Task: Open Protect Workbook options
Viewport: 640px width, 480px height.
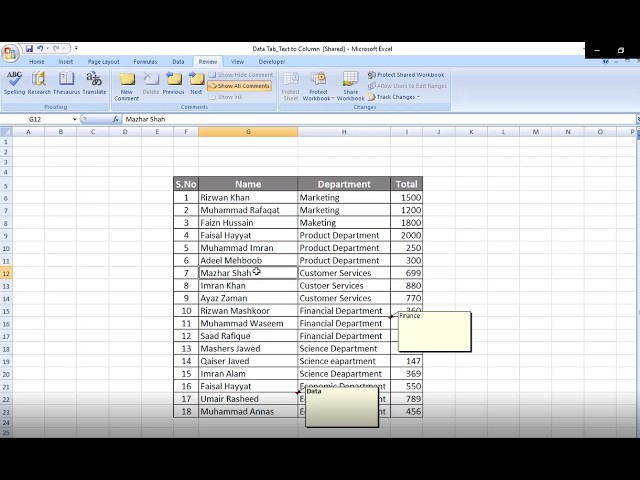Action: click(318, 86)
